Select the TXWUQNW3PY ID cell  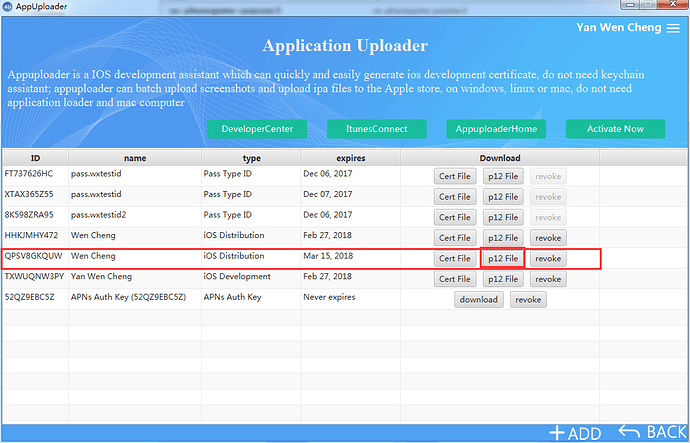[x=35, y=277]
